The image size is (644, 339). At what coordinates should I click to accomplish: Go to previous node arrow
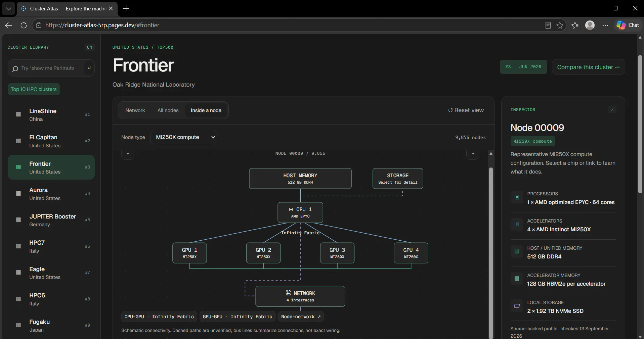(x=128, y=154)
